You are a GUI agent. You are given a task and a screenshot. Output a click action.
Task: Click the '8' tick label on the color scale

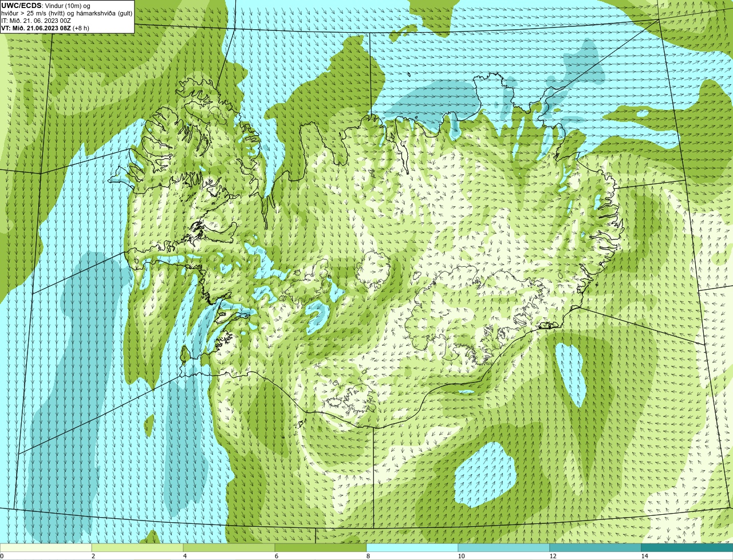(x=368, y=556)
